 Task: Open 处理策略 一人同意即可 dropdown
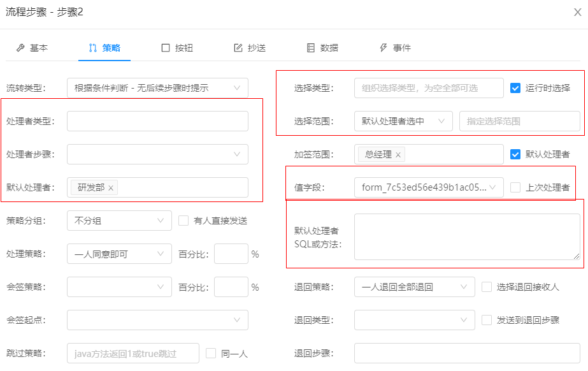[119, 254]
